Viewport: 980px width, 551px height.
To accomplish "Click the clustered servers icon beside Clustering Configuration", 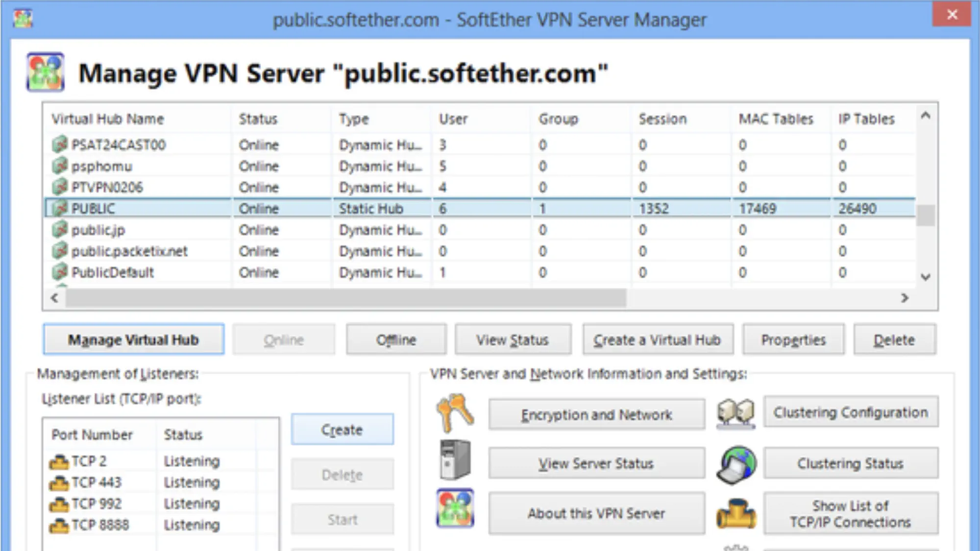I will [x=736, y=413].
